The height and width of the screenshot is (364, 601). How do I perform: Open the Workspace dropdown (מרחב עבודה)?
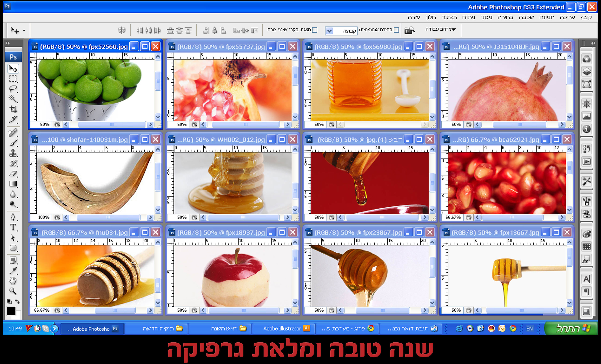(x=440, y=29)
